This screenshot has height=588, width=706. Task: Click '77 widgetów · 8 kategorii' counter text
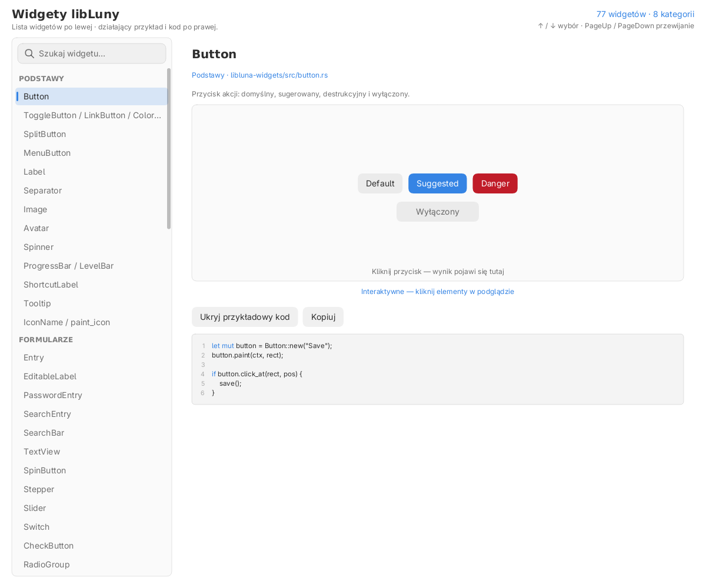645,14
